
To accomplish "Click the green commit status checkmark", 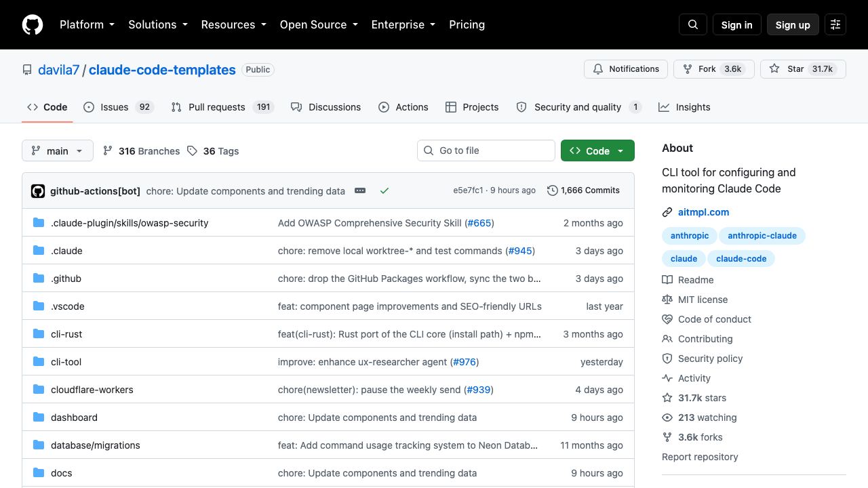I will 384,191.
